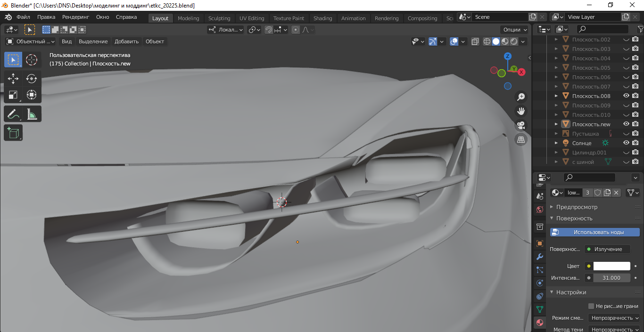Enable the backface culling checkbox in Настройки
This screenshot has height=332, width=644.
click(591, 306)
